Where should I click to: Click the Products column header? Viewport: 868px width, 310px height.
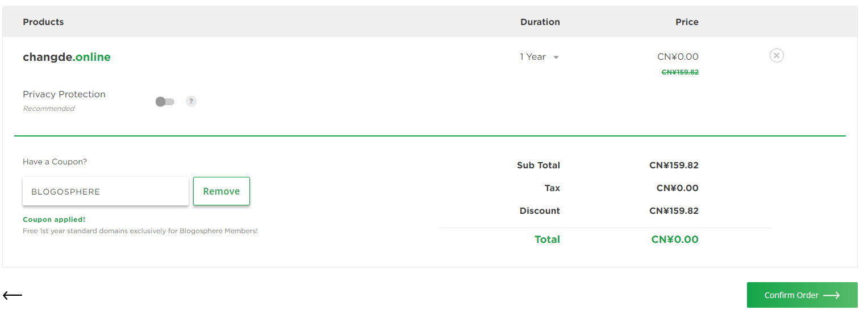(x=43, y=22)
